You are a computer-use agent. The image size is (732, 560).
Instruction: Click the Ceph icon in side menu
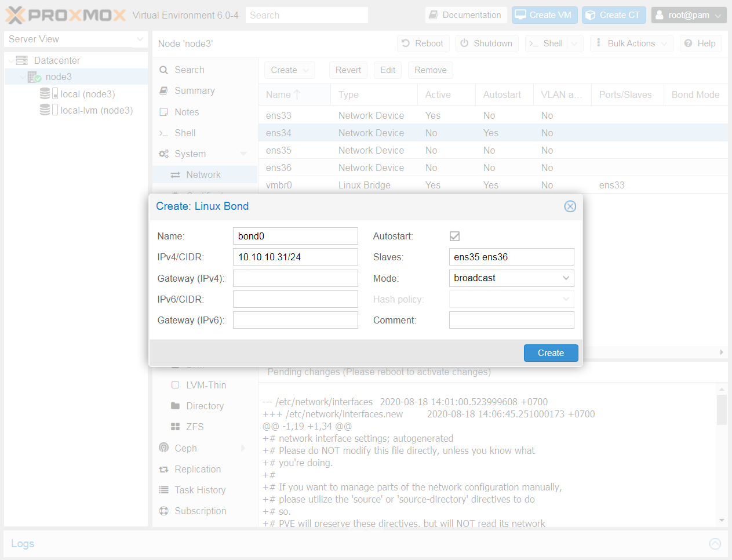tap(164, 448)
